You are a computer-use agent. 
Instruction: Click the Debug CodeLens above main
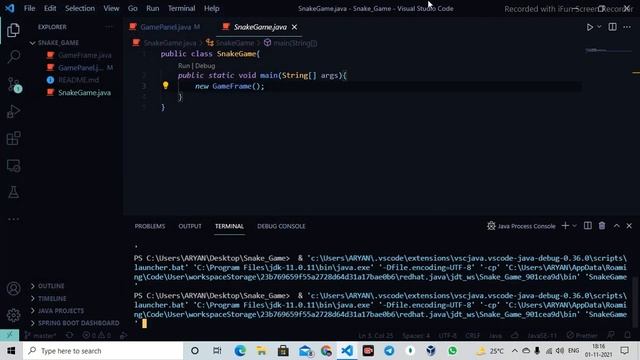205,66
